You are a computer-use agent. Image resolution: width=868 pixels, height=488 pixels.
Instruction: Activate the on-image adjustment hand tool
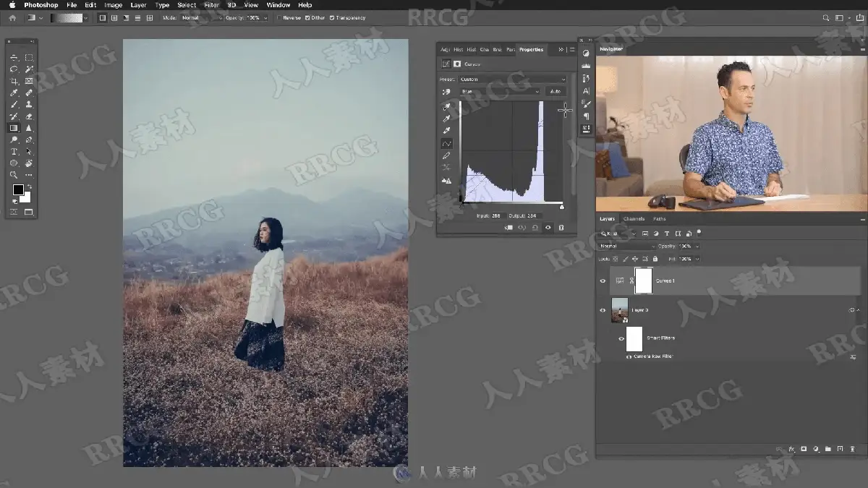[446, 92]
